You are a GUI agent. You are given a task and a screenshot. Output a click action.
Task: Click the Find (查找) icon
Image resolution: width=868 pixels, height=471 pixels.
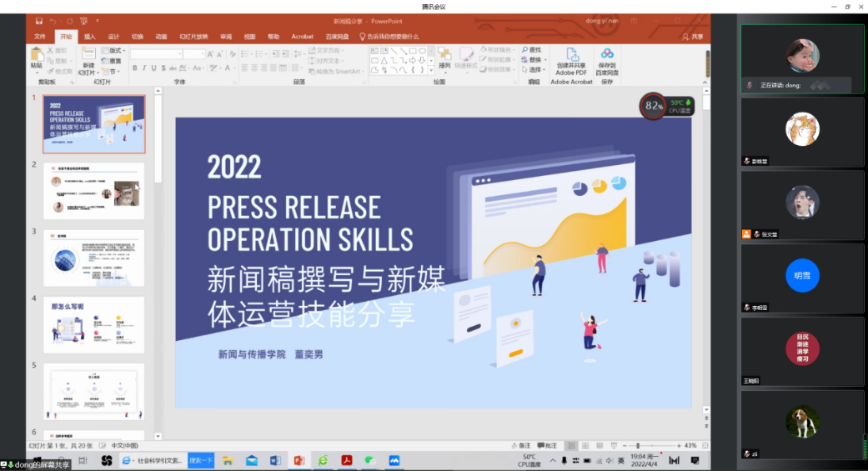click(x=530, y=50)
